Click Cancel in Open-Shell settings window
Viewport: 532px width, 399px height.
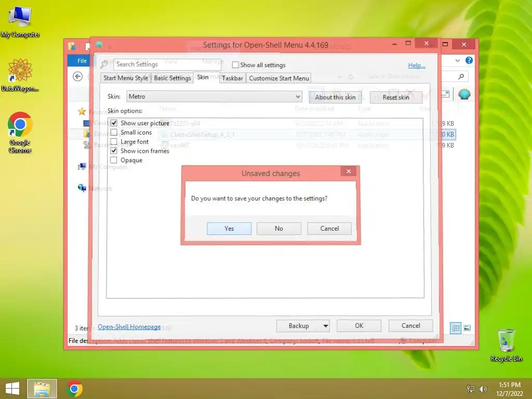[410, 326]
